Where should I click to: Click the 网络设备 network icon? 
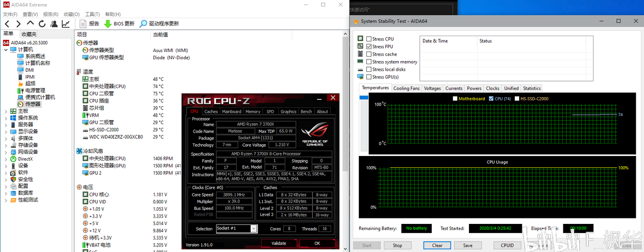pyautogui.click(x=14, y=152)
